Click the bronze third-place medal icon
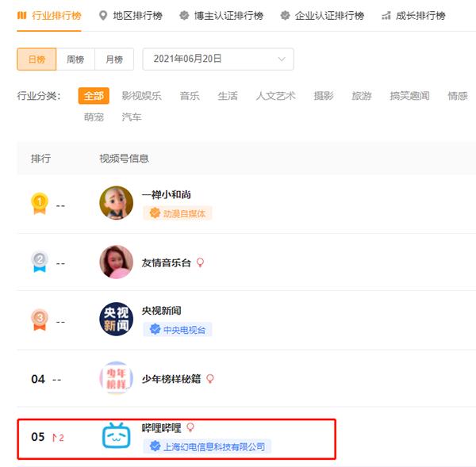Viewport: 476px width, 467px height. (39, 320)
